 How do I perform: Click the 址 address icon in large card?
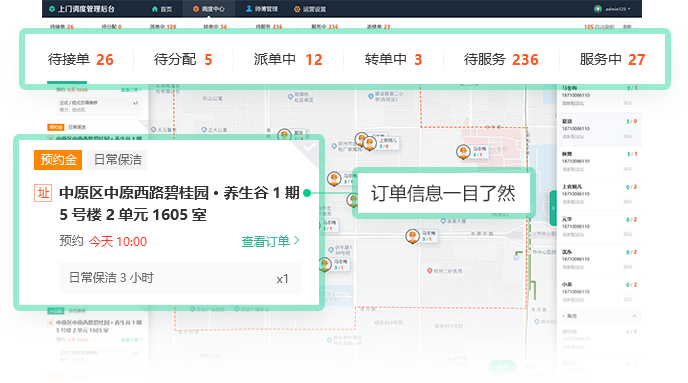(x=43, y=193)
